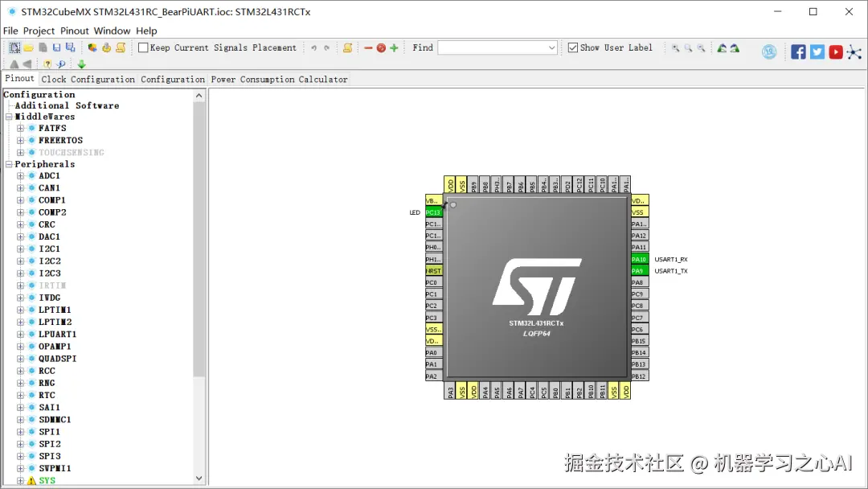Select the green PA10 pin
This screenshot has height=489, width=868.
tap(640, 259)
